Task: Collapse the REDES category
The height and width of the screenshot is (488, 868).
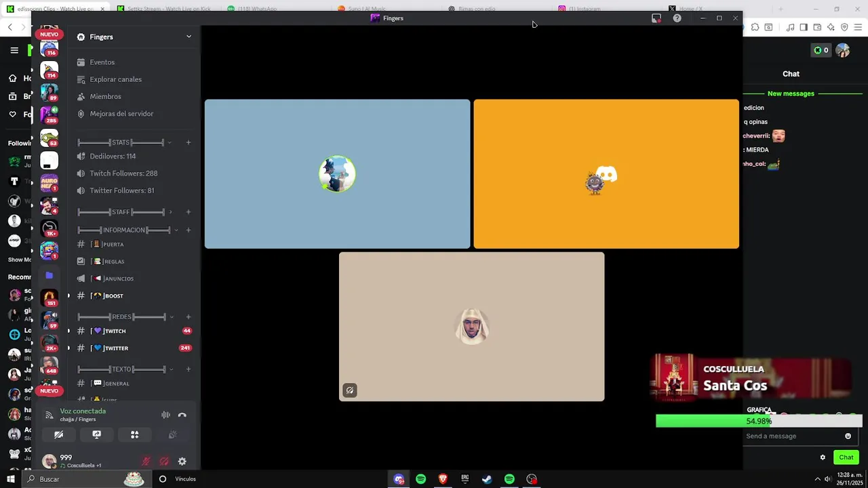Action: point(125,317)
